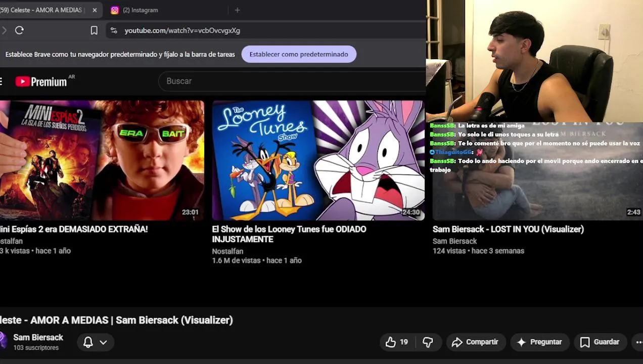
Task: Go forward in browser history
Action: click(x=4, y=30)
